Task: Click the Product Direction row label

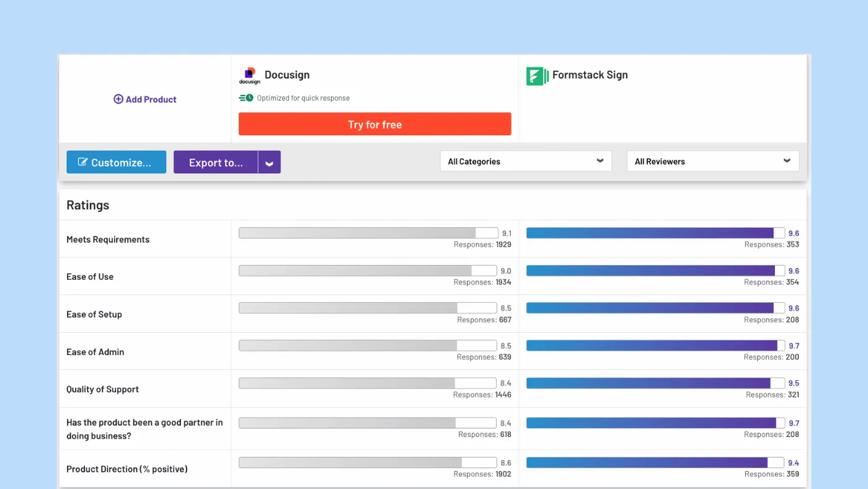Action: (x=127, y=469)
